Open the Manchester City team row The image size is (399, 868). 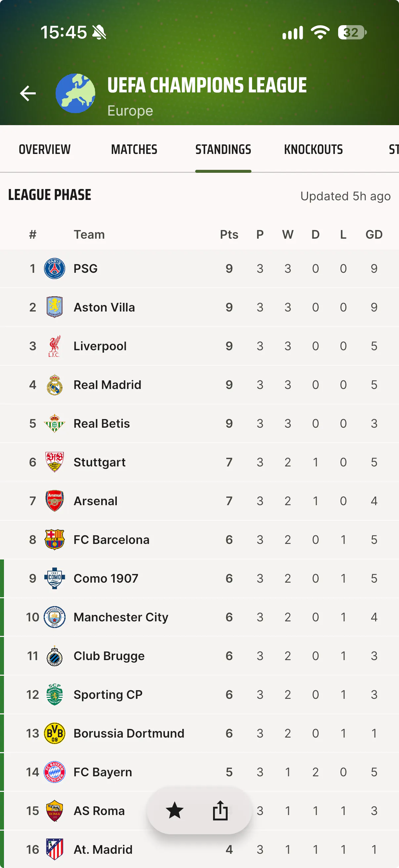[x=199, y=617]
